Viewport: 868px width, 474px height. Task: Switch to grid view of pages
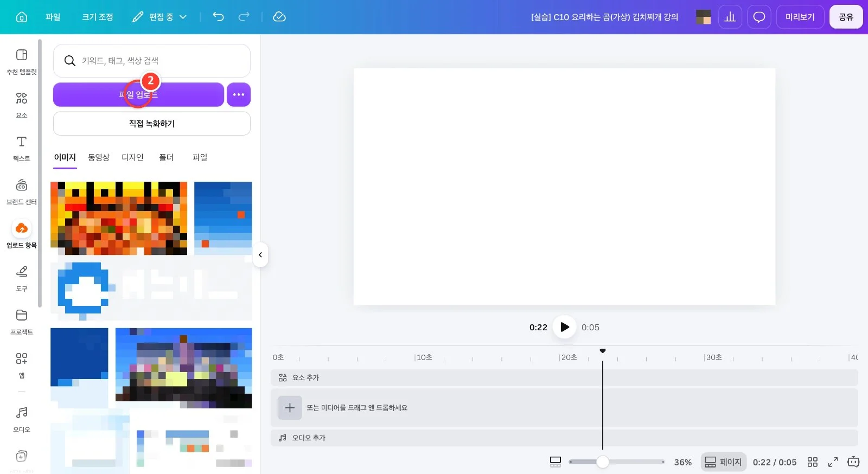pyautogui.click(x=812, y=462)
